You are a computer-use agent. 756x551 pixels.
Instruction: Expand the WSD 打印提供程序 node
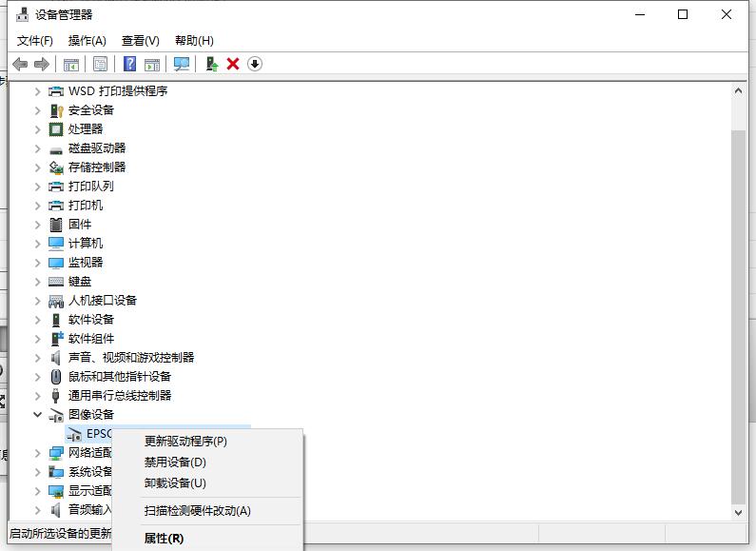pos(38,91)
